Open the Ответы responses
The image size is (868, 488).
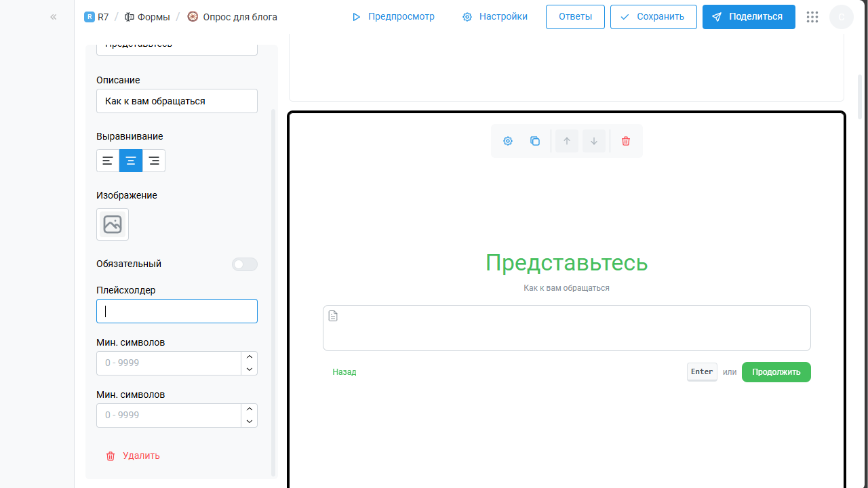point(575,17)
